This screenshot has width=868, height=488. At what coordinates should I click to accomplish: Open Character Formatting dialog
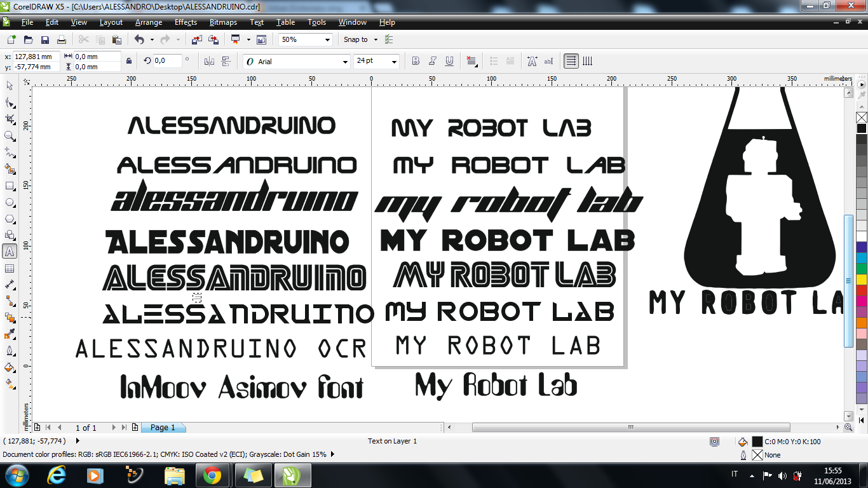click(x=532, y=61)
